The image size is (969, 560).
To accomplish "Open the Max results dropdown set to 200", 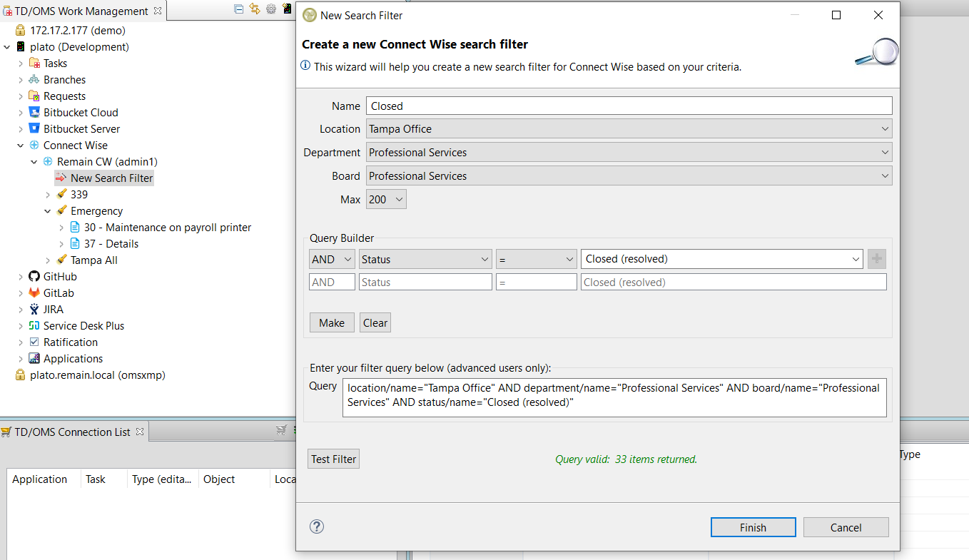I will (x=386, y=200).
